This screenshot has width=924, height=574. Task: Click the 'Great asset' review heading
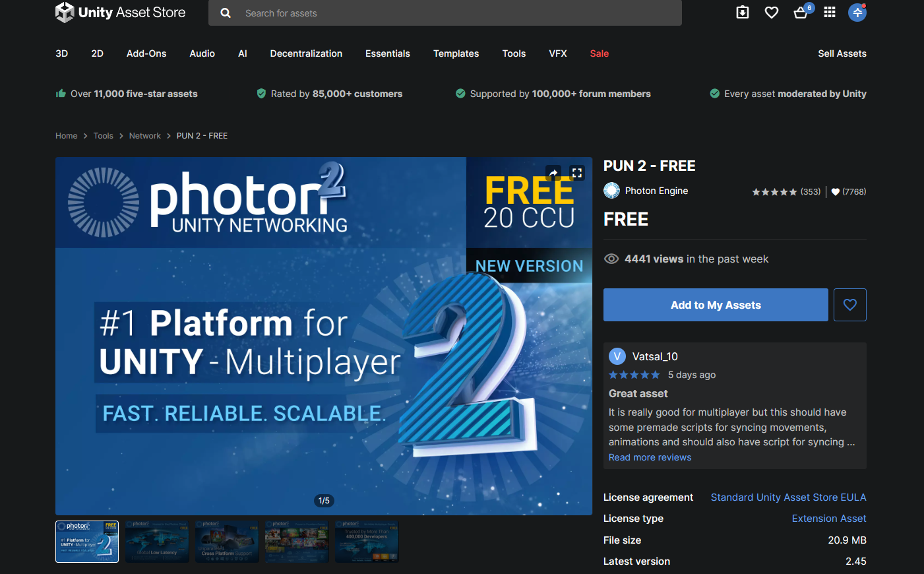[638, 393]
